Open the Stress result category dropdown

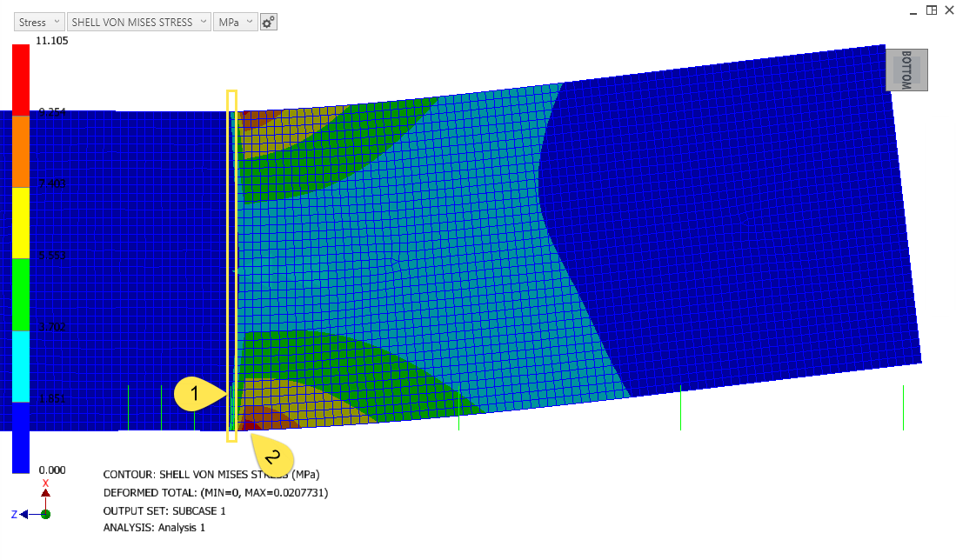click(x=38, y=21)
